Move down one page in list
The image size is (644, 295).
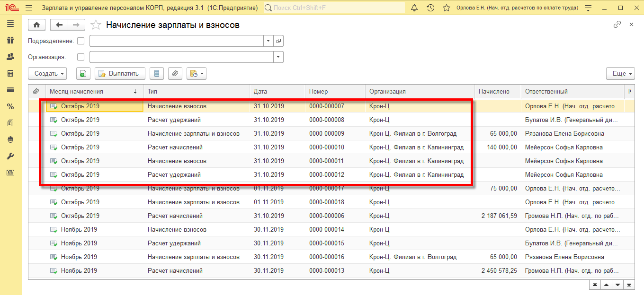coord(617,285)
